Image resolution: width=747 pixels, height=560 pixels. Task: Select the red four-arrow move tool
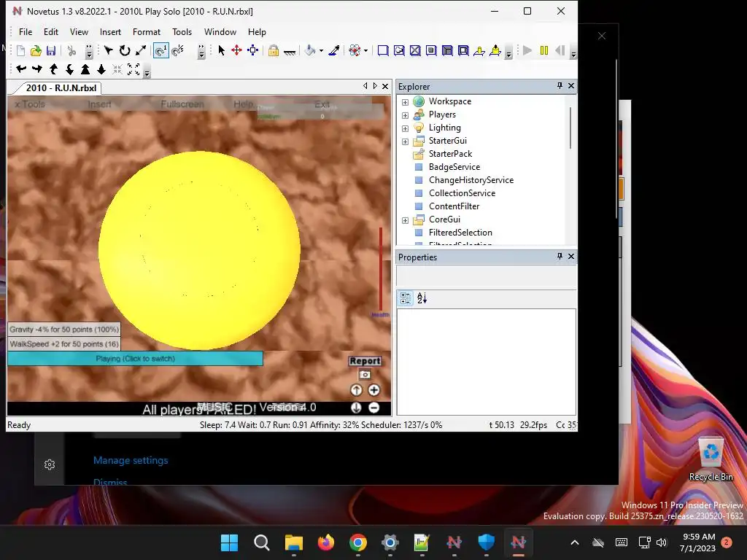point(237,50)
